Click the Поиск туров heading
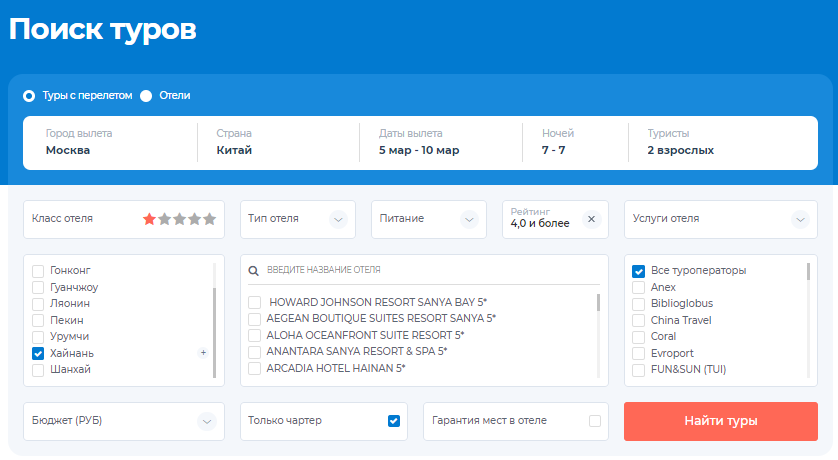Screen dimensions: 838x460 tap(103, 29)
